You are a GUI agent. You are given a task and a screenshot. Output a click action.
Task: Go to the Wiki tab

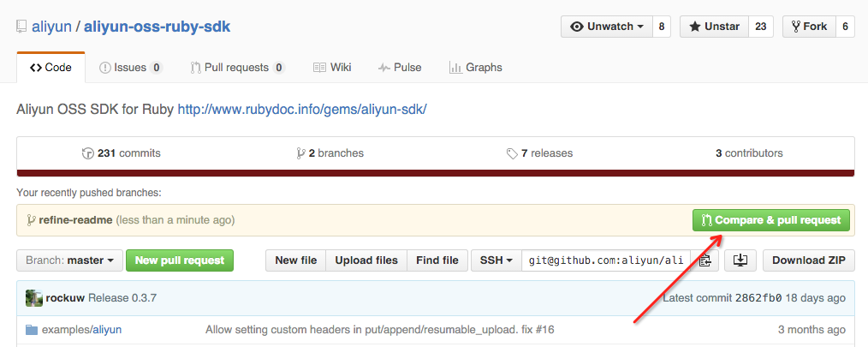[332, 67]
